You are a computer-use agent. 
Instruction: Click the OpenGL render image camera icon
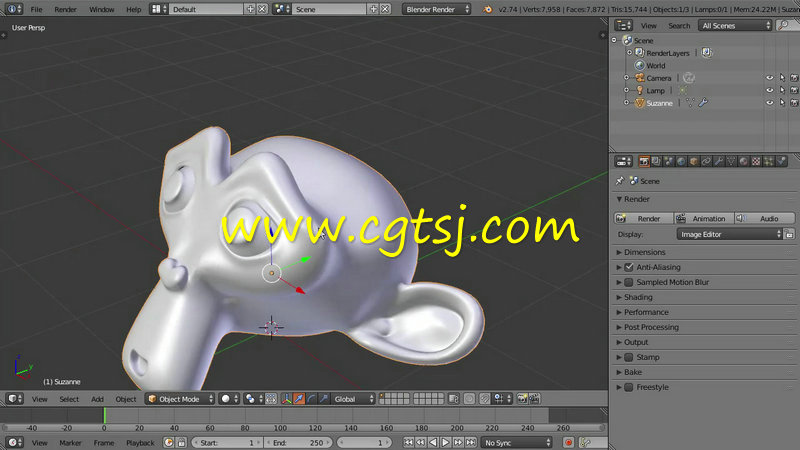[x=522, y=399]
